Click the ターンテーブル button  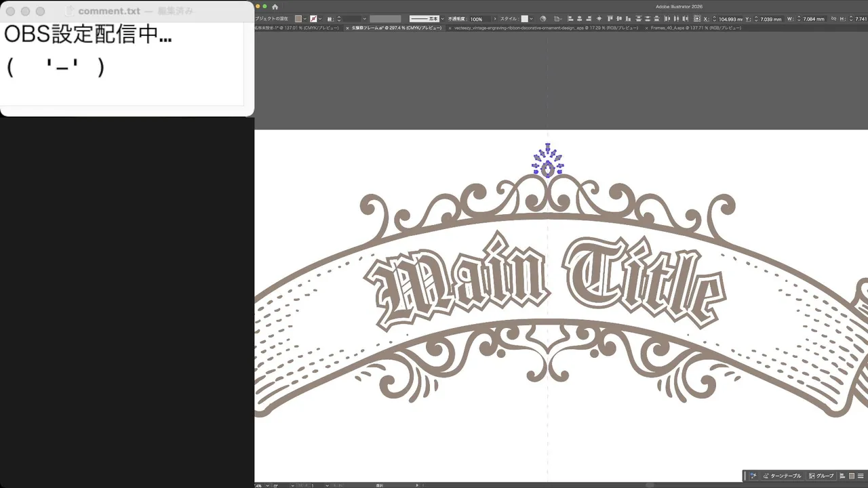[x=781, y=476]
